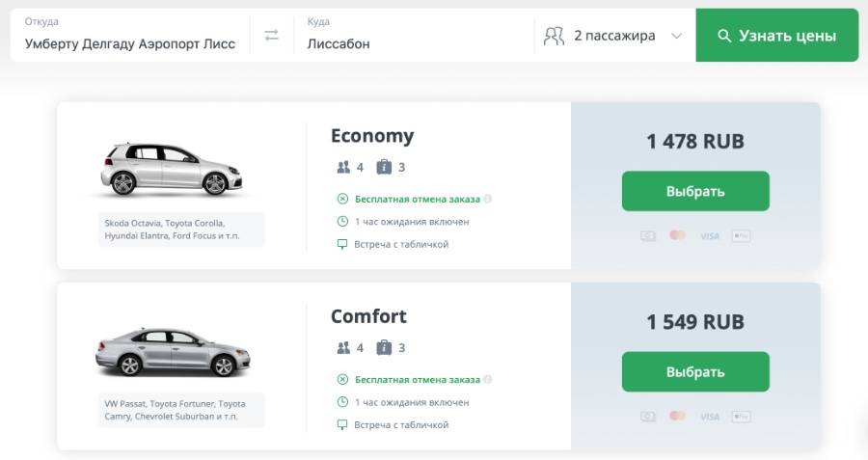Click the Economy luggage capacity icon

point(384,167)
